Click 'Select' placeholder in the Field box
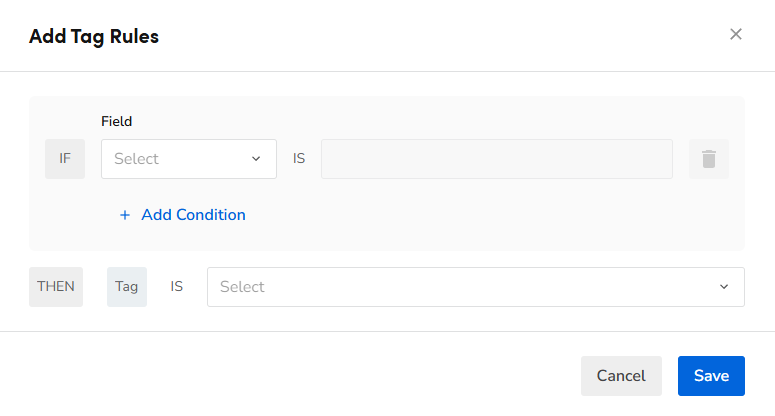Image resolution: width=775 pixels, height=416 pixels. click(x=137, y=159)
